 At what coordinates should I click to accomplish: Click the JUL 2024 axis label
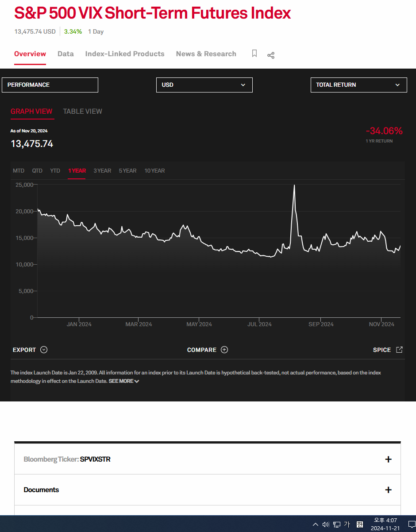coord(260,324)
